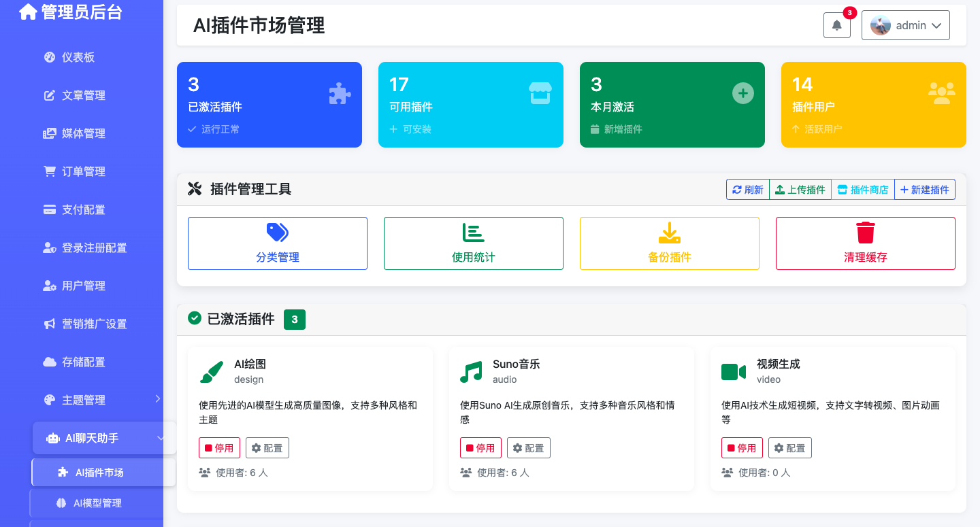Click the 支付配置 credit card icon
The width and height of the screenshot is (980, 527).
click(x=50, y=209)
